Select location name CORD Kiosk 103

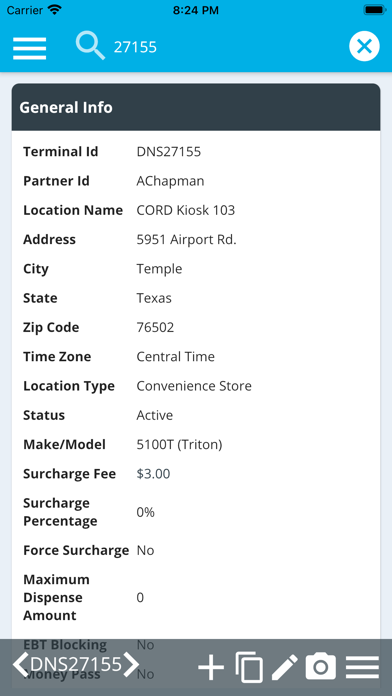(186, 210)
